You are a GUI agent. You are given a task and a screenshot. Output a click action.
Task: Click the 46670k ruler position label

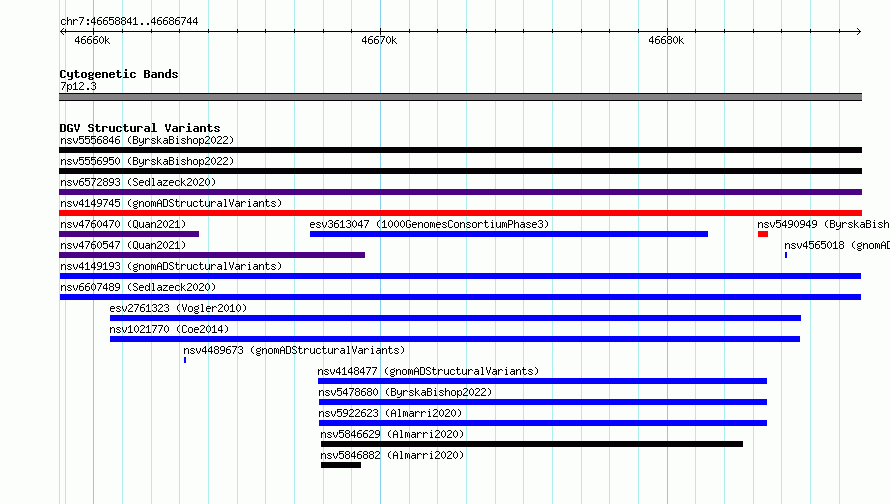(x=379, y=40)
